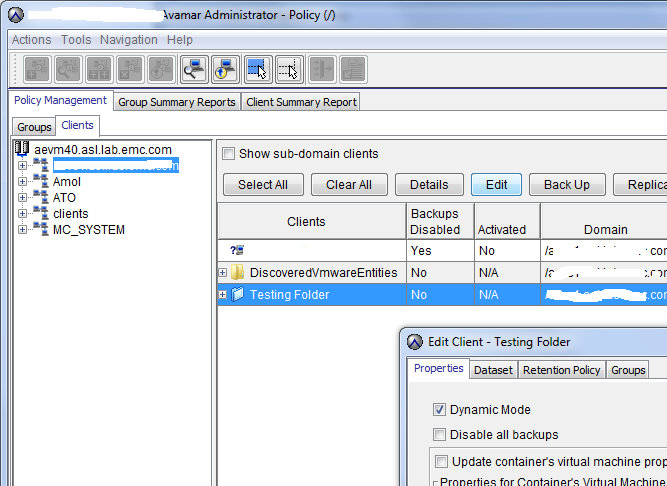Open the Navigation menu
The width and height of the screenshot is (667, 486).
129,40
